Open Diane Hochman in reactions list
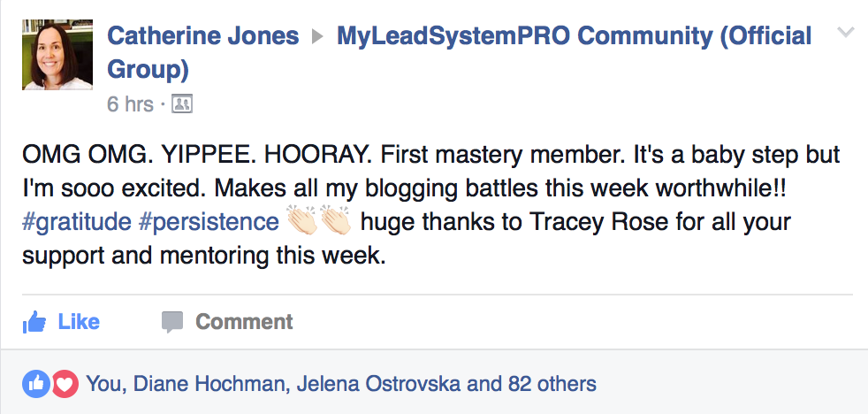The image size is (868, 414). coord(212,384)
